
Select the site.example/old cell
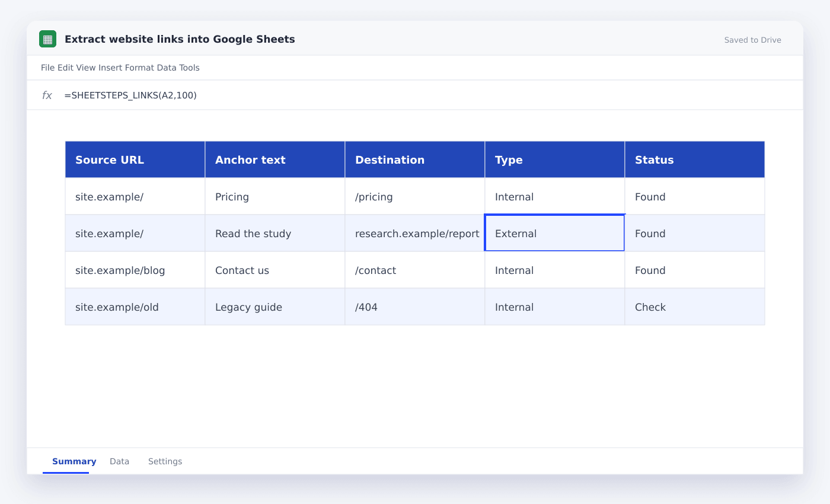click(x=135, y=307)
